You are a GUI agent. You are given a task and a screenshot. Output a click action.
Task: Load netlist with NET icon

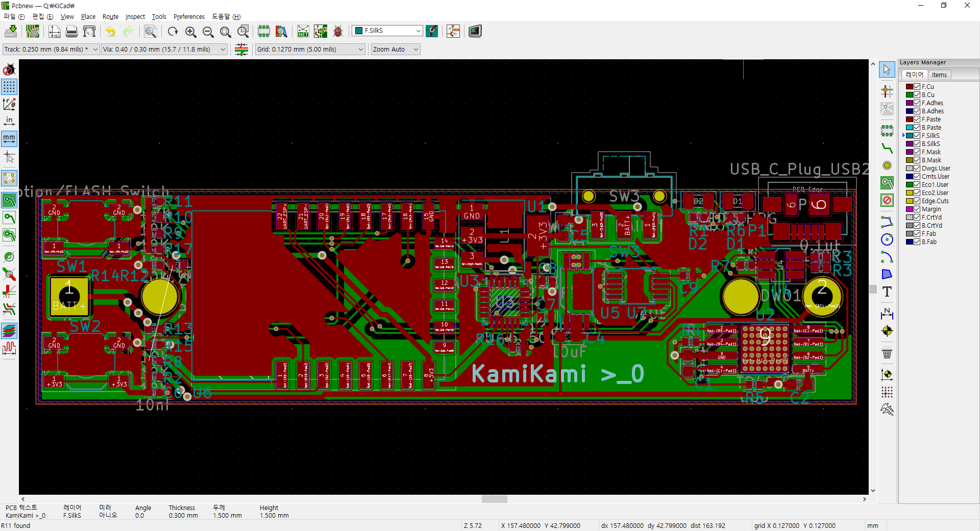tap(303, 31)
